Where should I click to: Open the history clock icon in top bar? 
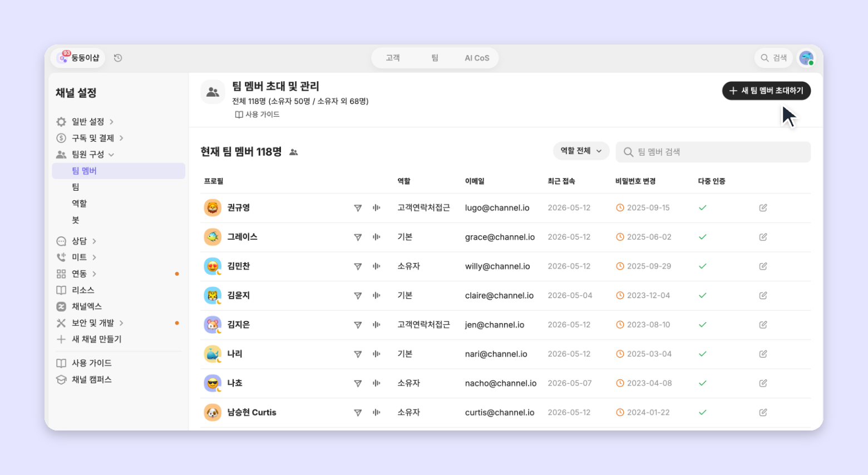pyautogui.click(x=118, y=58)
